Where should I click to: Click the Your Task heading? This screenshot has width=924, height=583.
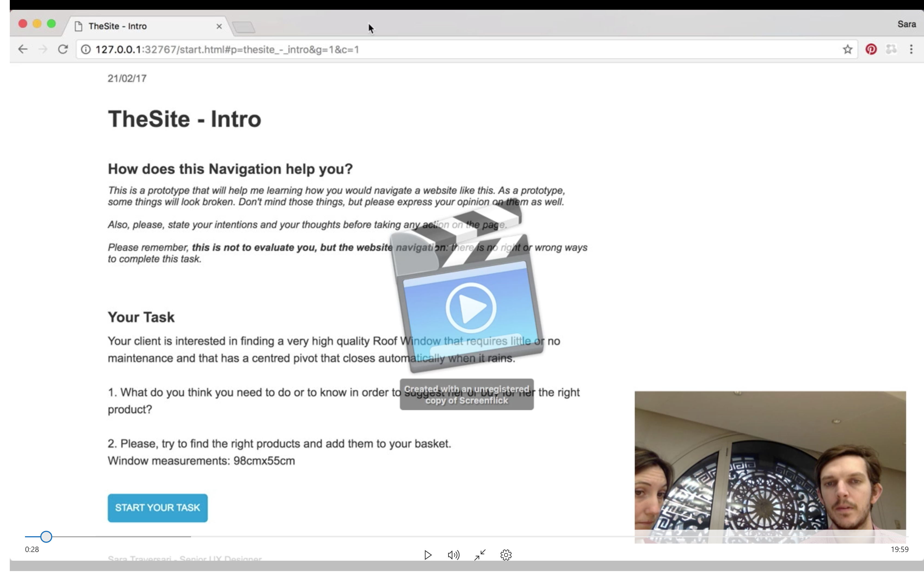pyautogui.click(x=141, y=317)
